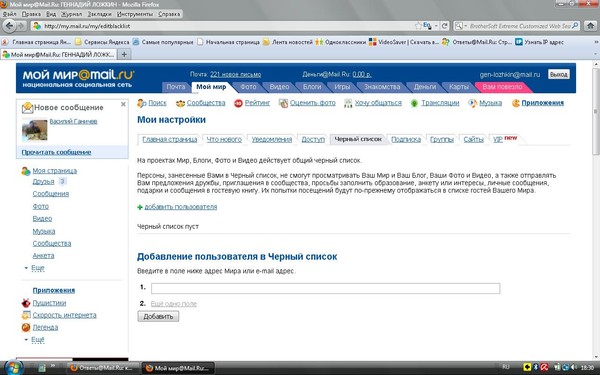Click the Пушистики app icon in sidebar
The height and width of the screenshot is (375, 600).
[26, 303]
